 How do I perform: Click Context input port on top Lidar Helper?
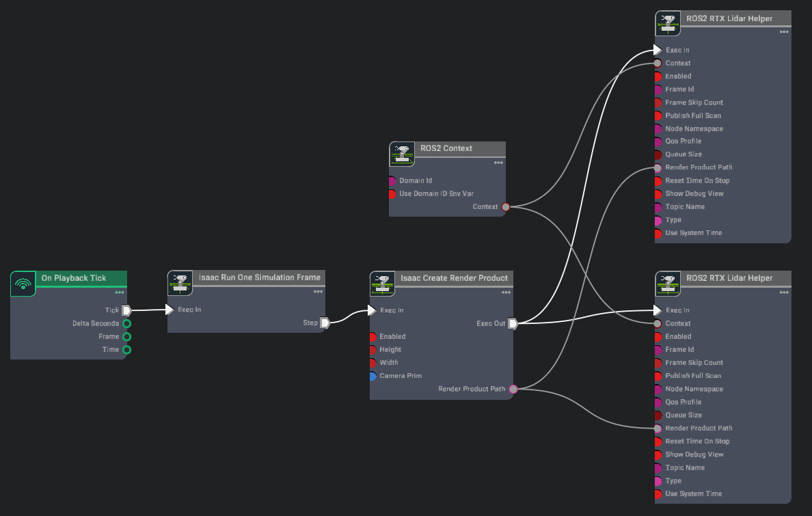pos(657,63)
